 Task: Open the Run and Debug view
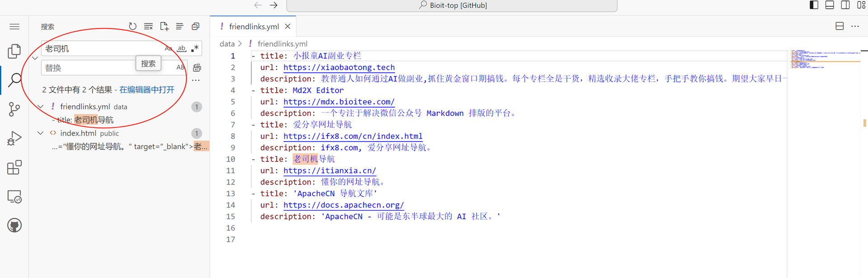(14, 138)
